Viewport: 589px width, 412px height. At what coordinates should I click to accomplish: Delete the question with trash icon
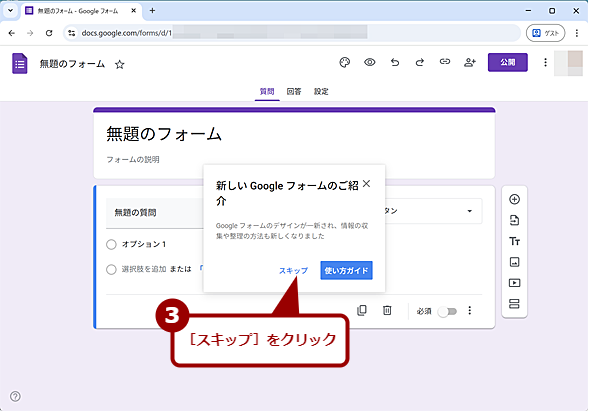coord(387,311)
